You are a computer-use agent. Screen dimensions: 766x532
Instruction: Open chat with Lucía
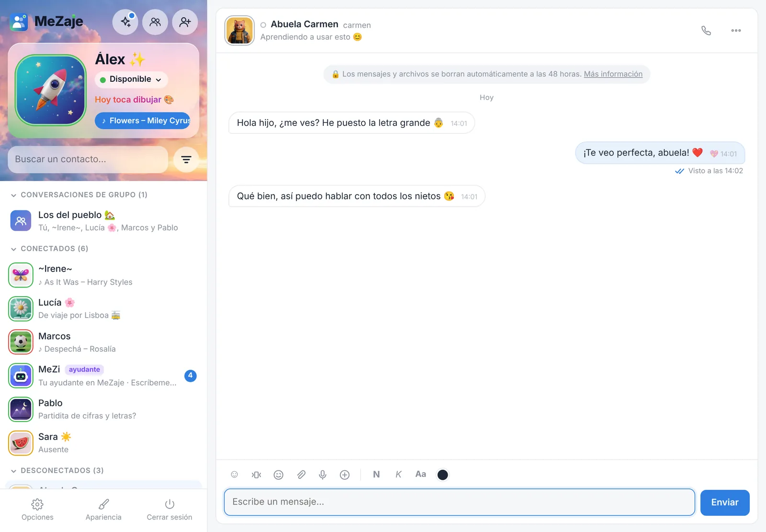click(103, 309)
